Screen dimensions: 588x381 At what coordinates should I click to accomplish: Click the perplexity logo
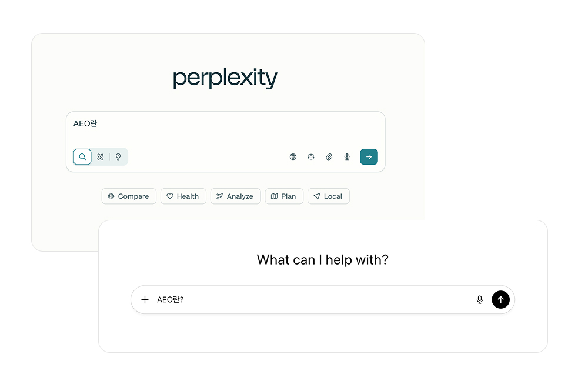click(x=225, y=78)
